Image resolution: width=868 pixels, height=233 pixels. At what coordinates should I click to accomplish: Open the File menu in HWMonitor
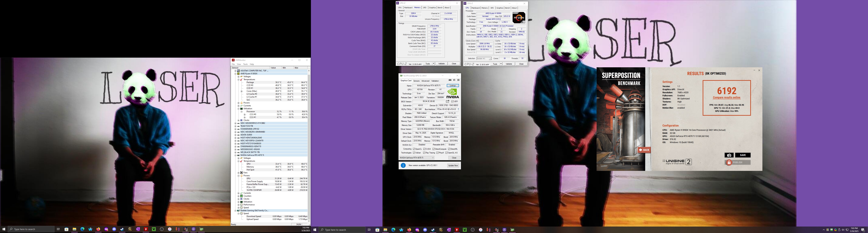(x=233, y=64)
